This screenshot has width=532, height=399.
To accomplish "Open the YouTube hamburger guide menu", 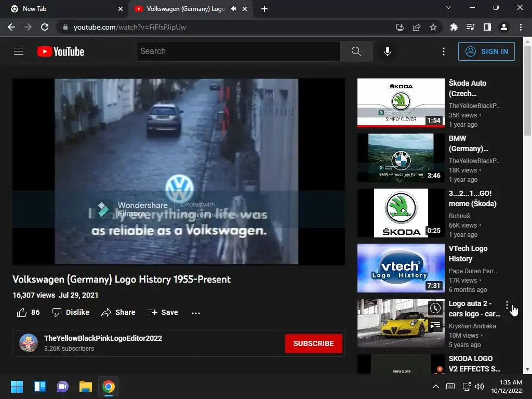I will 19,51.
